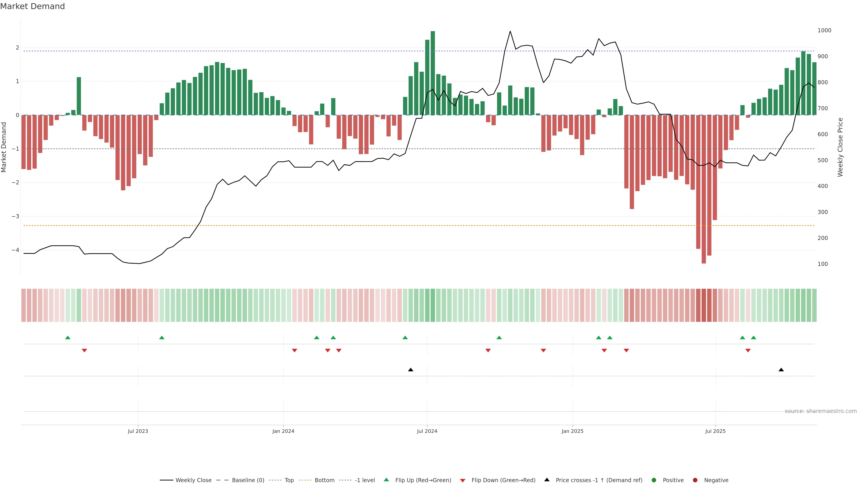Click the Weekly Close Price axis title
This screenshot has width=868, height=488.
coord(840,147)
